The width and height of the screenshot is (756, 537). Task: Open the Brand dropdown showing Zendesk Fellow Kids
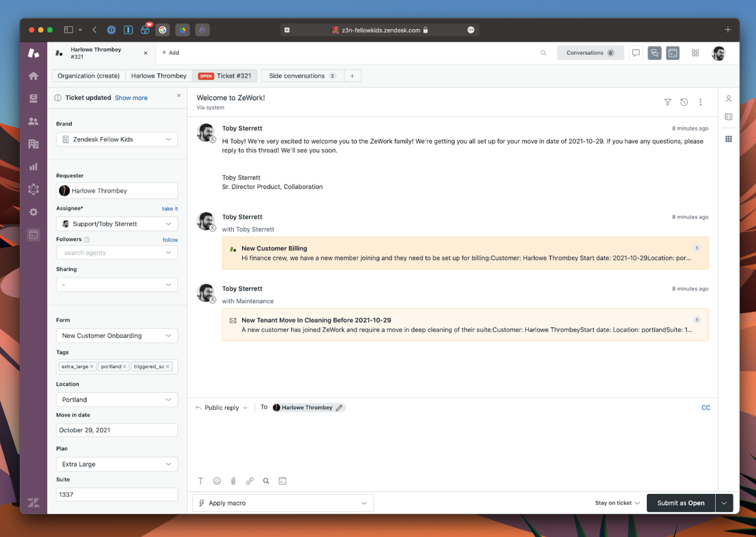coord(116,139)
